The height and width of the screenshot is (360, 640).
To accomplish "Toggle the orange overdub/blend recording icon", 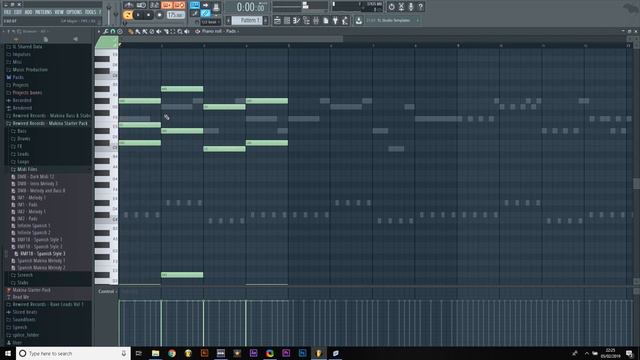I will pyautogui.click(x=167, y=5).
